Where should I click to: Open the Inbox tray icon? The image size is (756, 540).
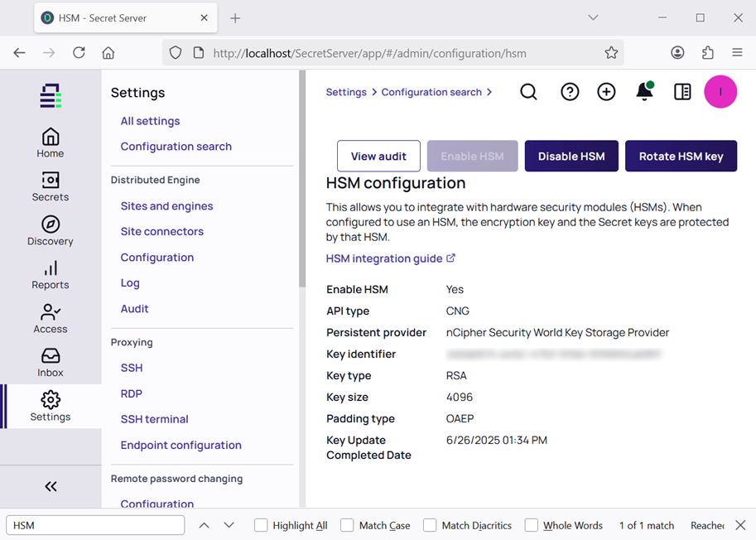pos(51,363)
